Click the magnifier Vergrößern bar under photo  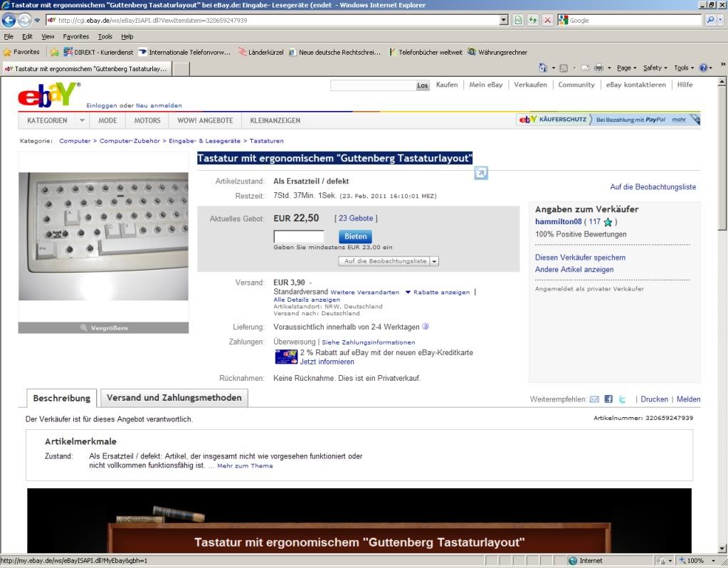(x=104, y=327)
